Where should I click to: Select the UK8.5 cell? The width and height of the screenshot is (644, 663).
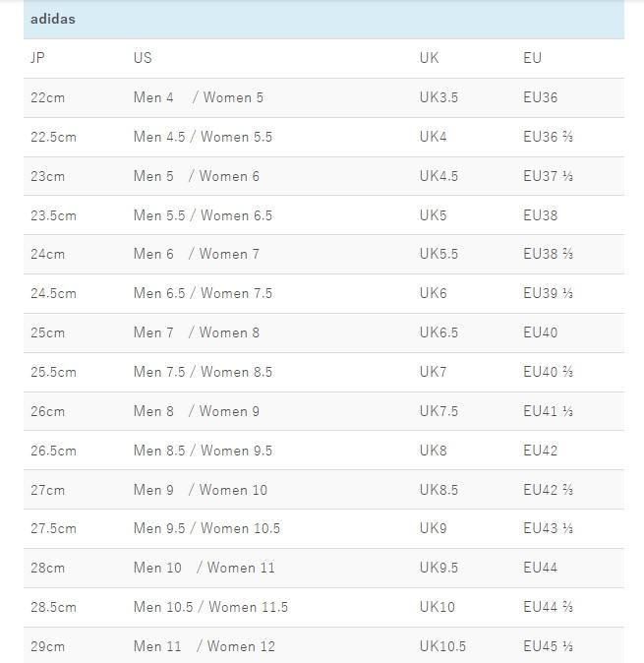point(439,490)
